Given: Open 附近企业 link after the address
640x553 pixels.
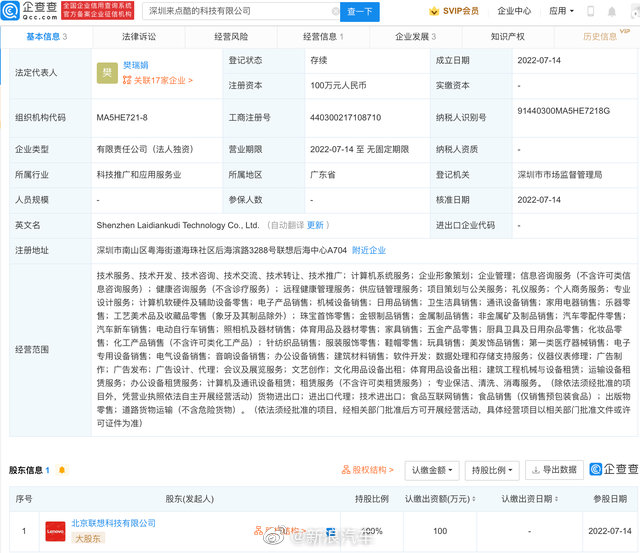Looking at the screenshot, I should 369,250.
